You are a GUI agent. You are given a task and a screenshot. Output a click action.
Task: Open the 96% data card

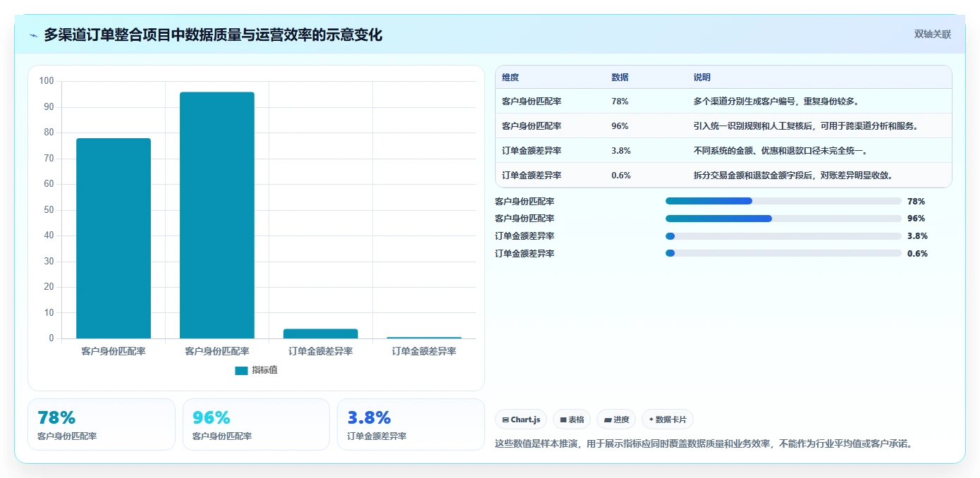(256, 424)
